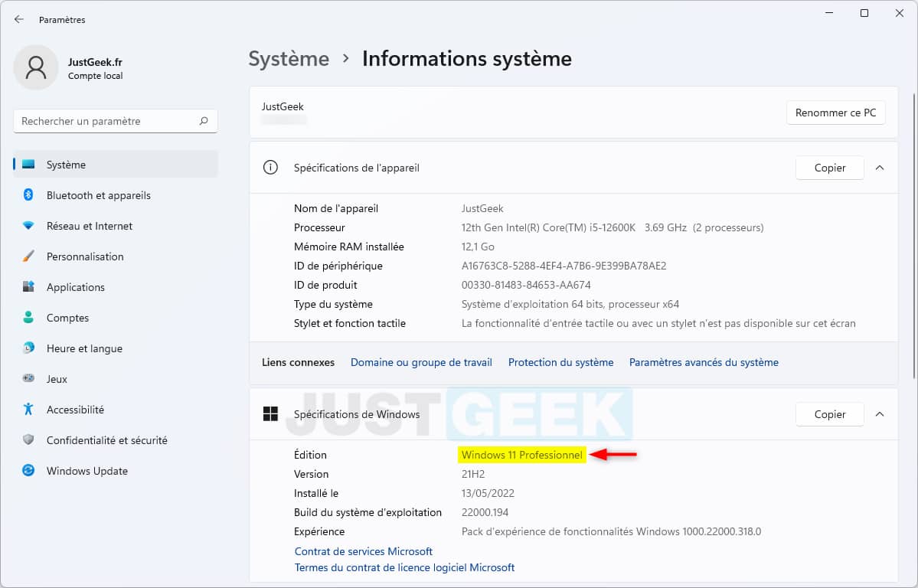Click the Spécifications de Windows header
Screen dimensions: 918x588
[x=573, y=414]
